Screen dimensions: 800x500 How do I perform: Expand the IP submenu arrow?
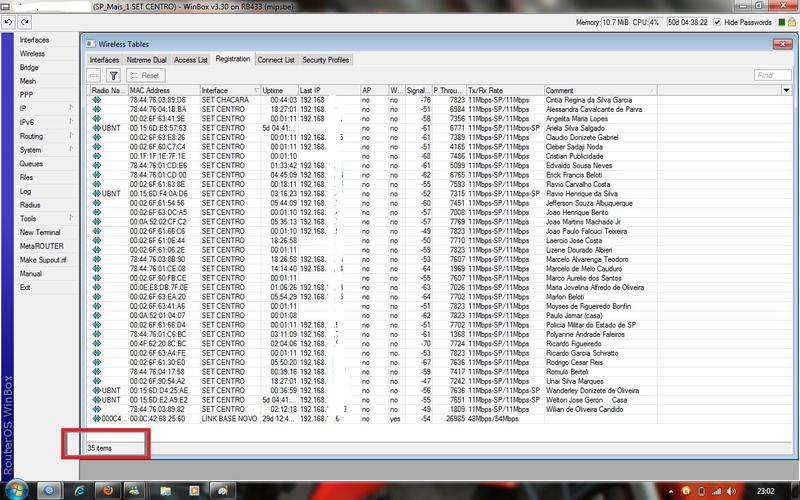71,108
